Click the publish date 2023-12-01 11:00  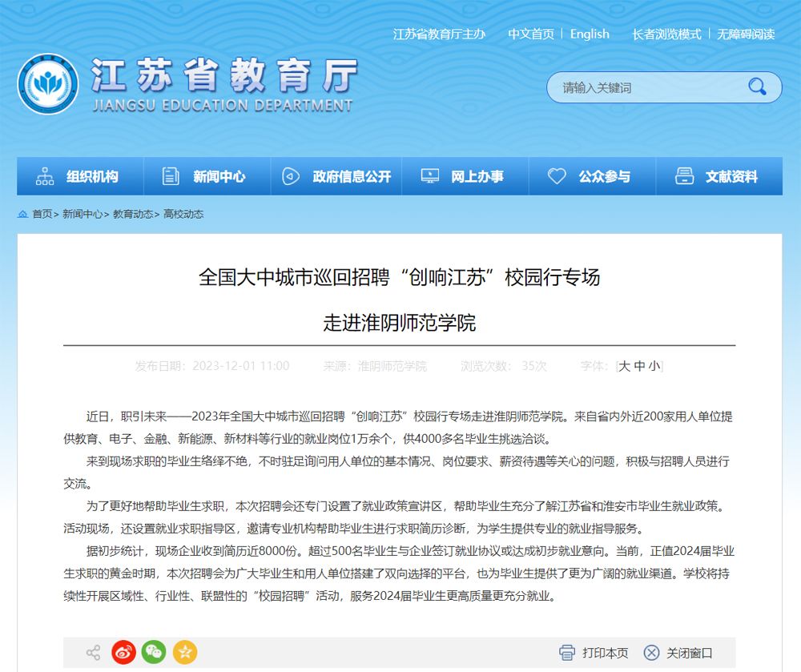pyautogui.click(x=240, y=366)
